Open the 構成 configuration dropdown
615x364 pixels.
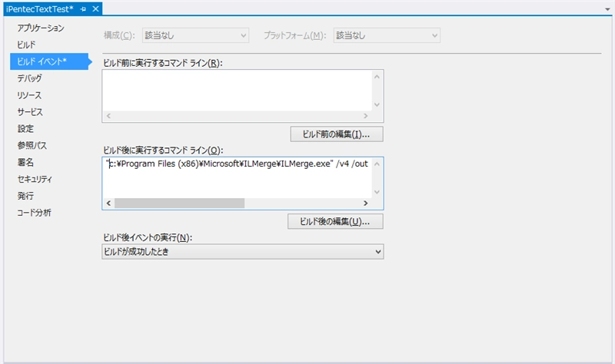195,35
